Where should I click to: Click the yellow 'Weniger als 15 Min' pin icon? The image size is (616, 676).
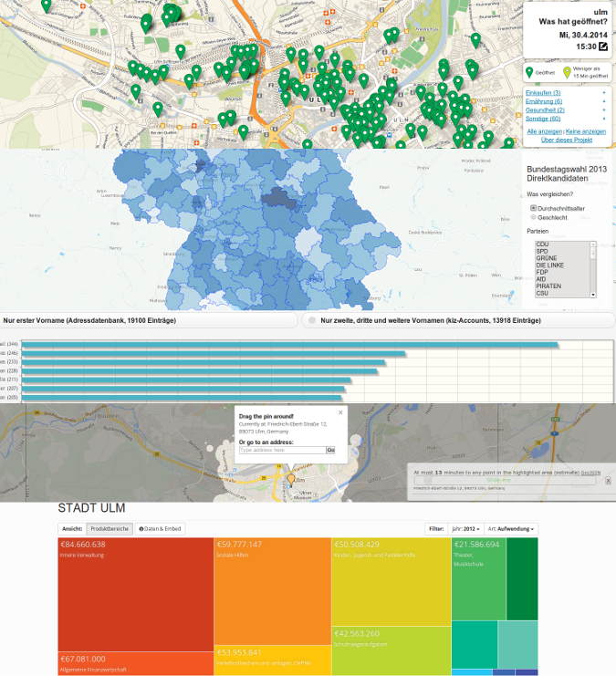[568, 72]
